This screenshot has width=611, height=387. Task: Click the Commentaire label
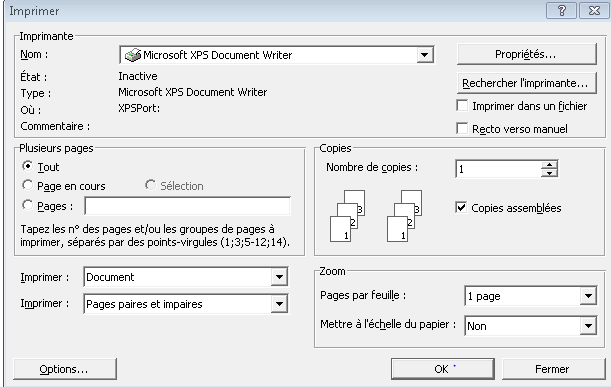55,126
